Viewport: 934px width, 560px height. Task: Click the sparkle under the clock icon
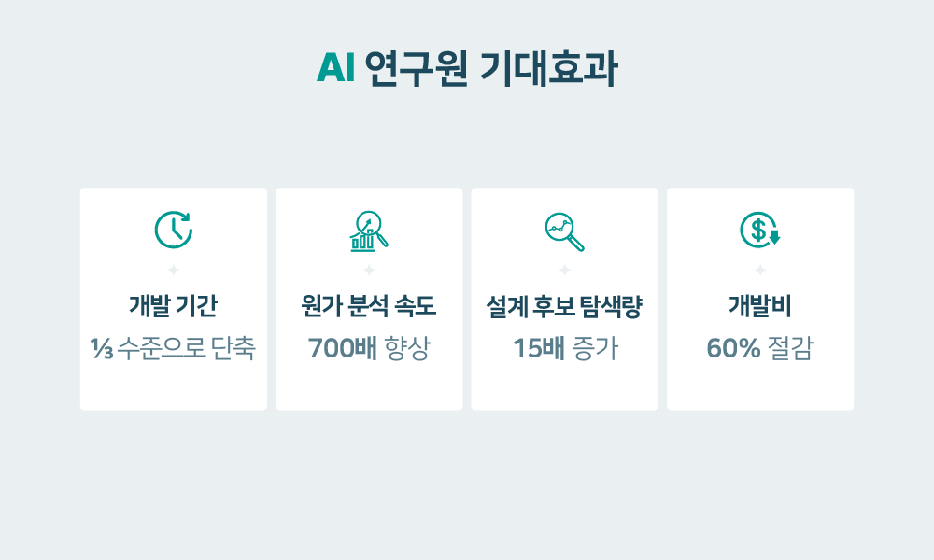tap(174, 270)
